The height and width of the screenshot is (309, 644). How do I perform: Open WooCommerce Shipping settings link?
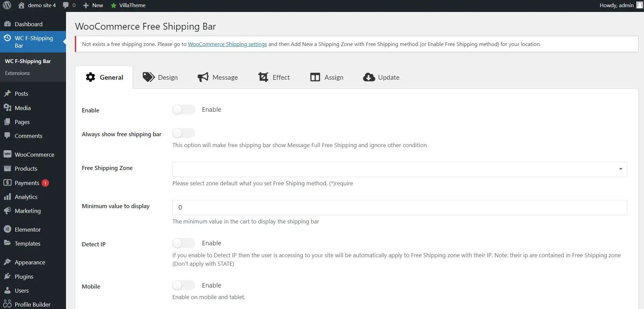click(x=227, y=44)
